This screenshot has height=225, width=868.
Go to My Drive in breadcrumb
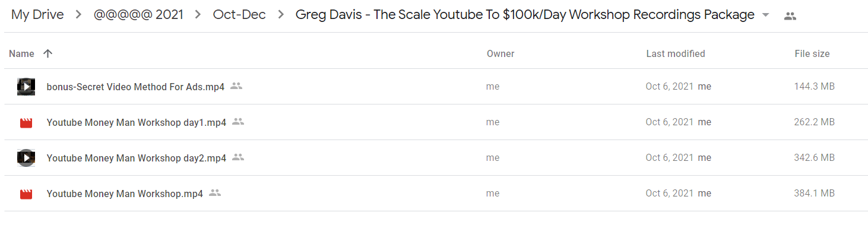coord(37,15)
